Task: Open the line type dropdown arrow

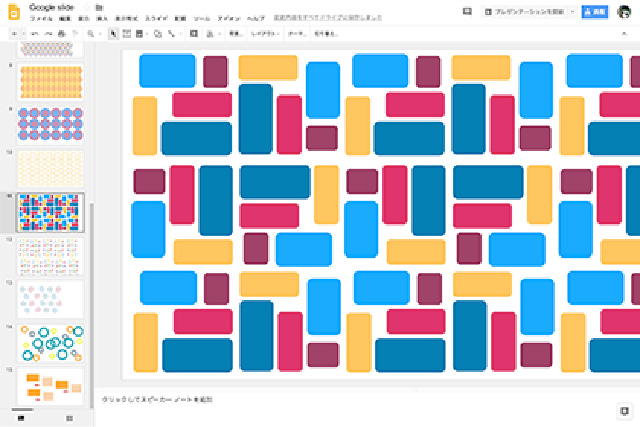Action: (180, 34)
